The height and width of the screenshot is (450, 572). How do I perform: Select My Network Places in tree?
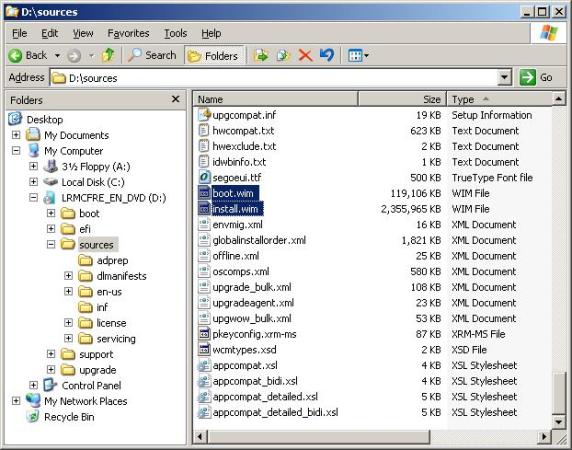[x=86, y=401]
